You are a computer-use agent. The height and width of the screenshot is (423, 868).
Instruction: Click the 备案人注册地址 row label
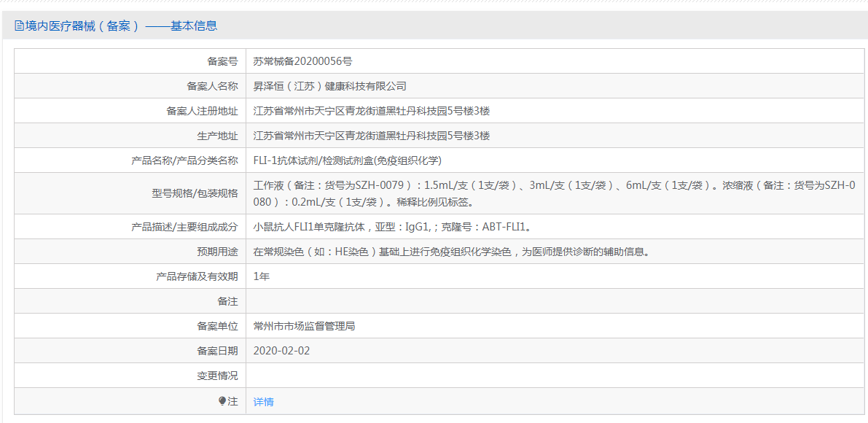tap(202, 111)
